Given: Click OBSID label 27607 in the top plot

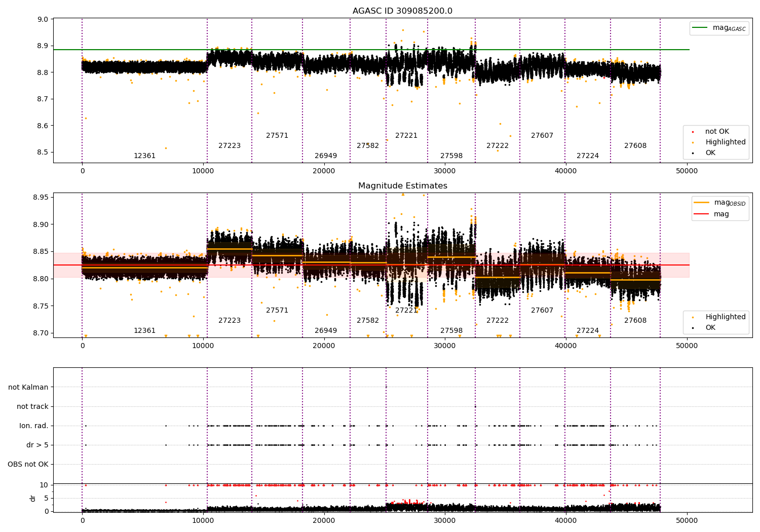Looking at the screenshot, I should coord(542,136).
